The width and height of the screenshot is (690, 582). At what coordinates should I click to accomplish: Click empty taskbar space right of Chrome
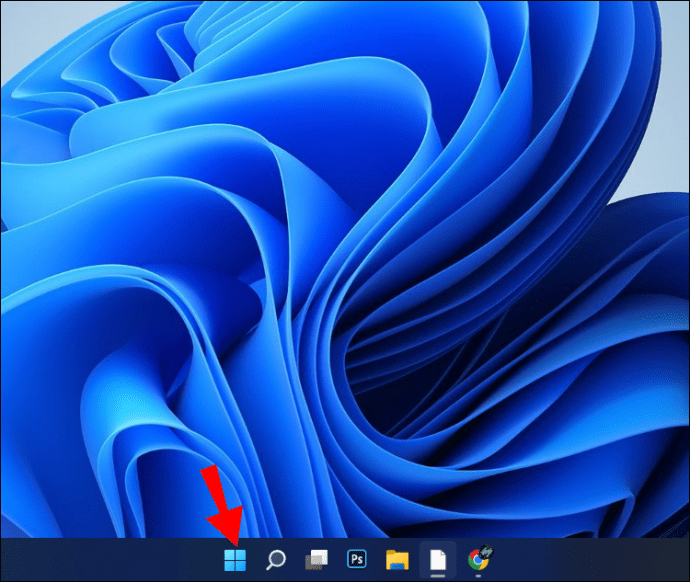[x=600, y=559]
